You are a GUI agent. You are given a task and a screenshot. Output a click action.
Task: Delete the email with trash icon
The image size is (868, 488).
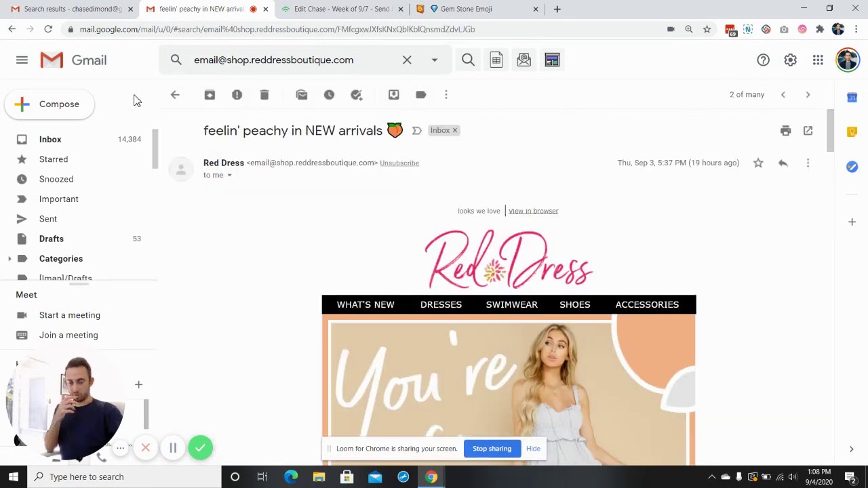point(264,95)
